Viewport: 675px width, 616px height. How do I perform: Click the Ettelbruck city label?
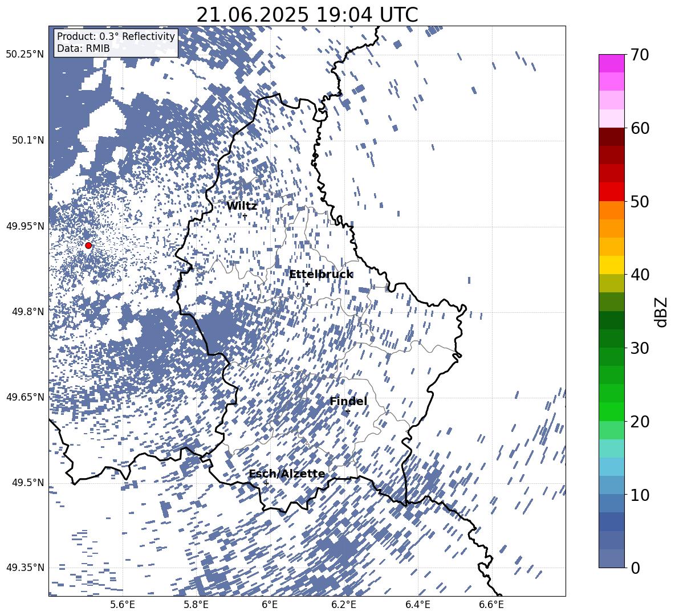pos(321,275)
